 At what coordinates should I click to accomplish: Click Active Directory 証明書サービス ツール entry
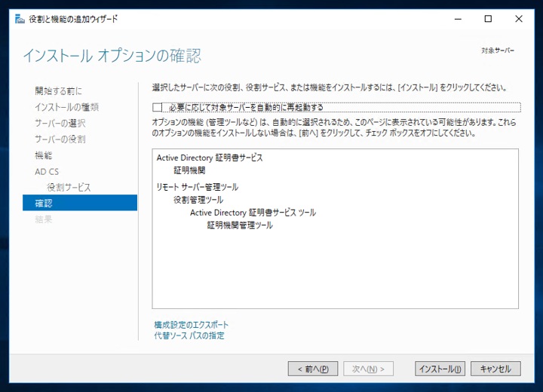[253, 213]
